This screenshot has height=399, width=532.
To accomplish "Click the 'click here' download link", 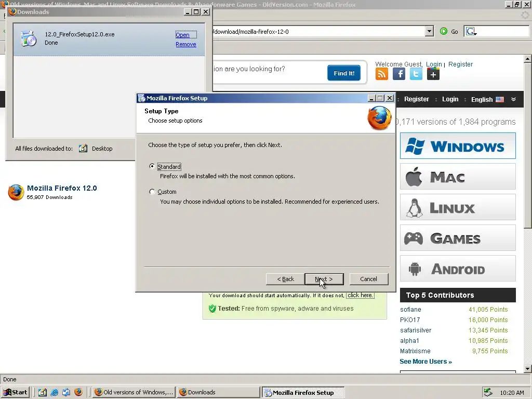I will click(360, 295).
